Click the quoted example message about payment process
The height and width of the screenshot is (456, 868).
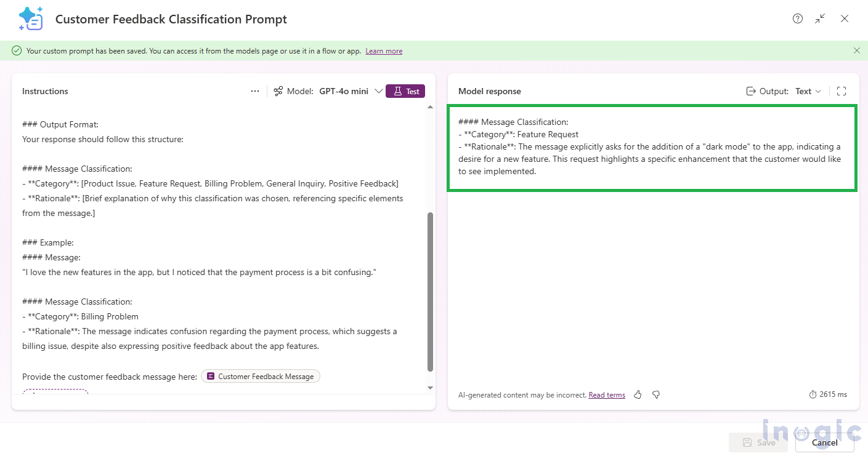pyautogui.click(x=199, y=272)
